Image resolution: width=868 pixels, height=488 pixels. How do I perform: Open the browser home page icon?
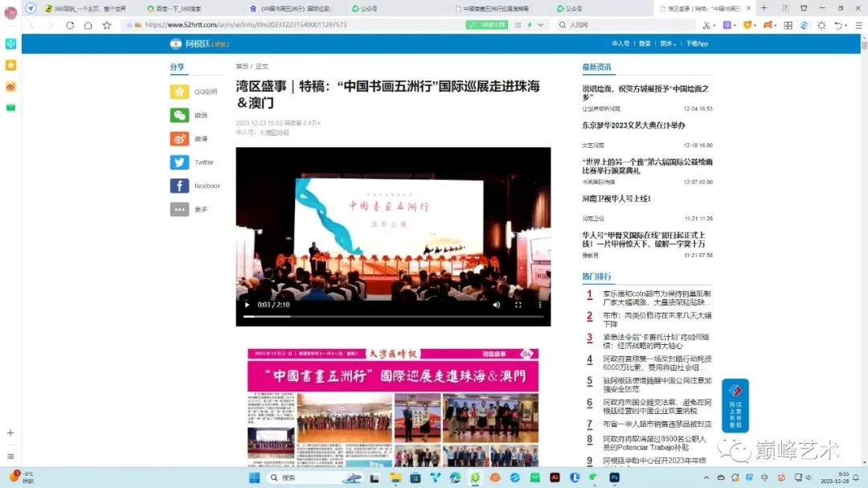coord(87,25)
